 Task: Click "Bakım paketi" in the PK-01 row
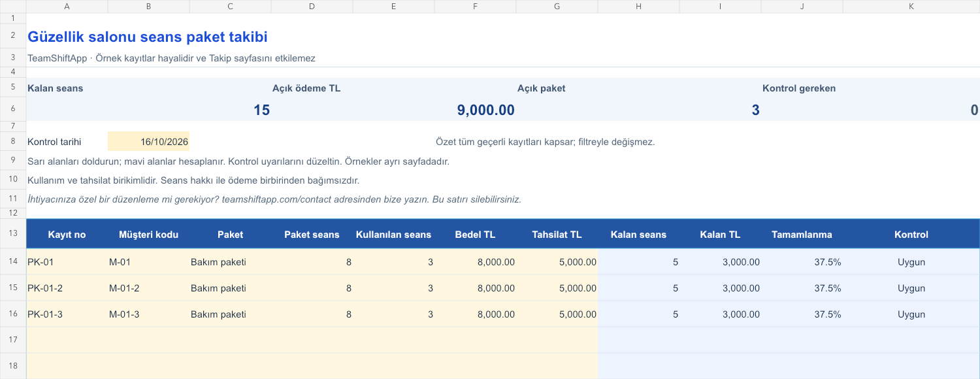pos(218,262)
